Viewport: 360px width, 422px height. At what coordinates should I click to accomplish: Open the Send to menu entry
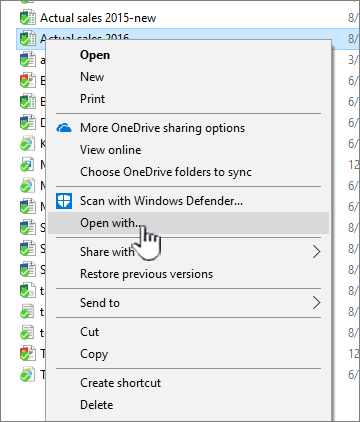pyautogui.click(x=188, y=303)
